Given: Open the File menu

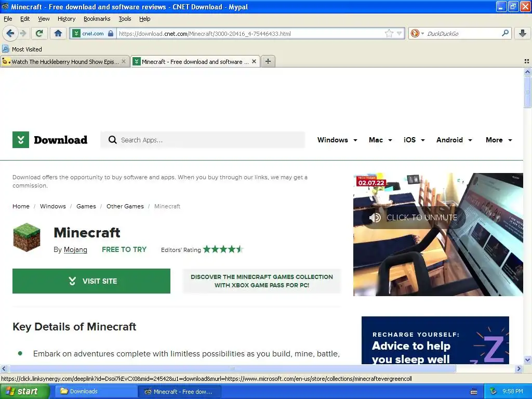Looking at the screenshot, I should click(x=8, y=19).
